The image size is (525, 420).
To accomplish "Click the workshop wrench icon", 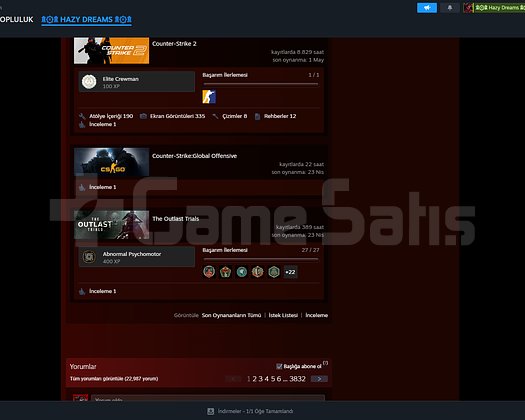I will click(82, 116).
